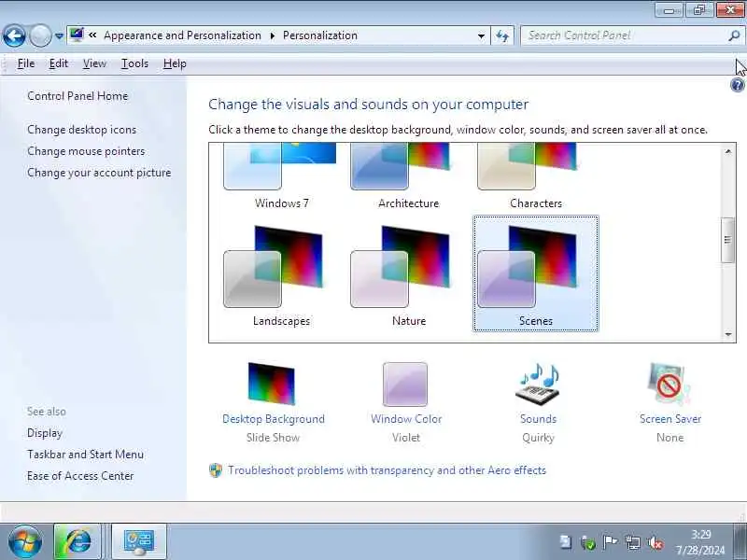Click the Control Panel taskbar button
747x560 pixels.
click(139, 542)
